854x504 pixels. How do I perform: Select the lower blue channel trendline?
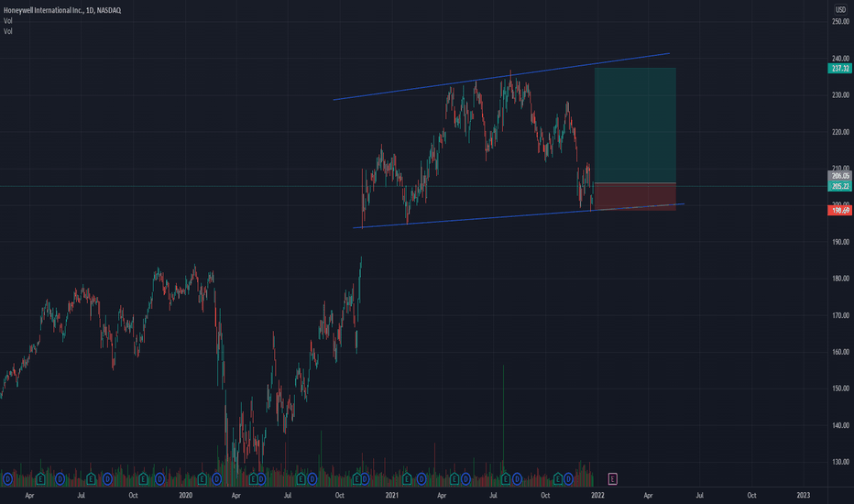[519, 215]
